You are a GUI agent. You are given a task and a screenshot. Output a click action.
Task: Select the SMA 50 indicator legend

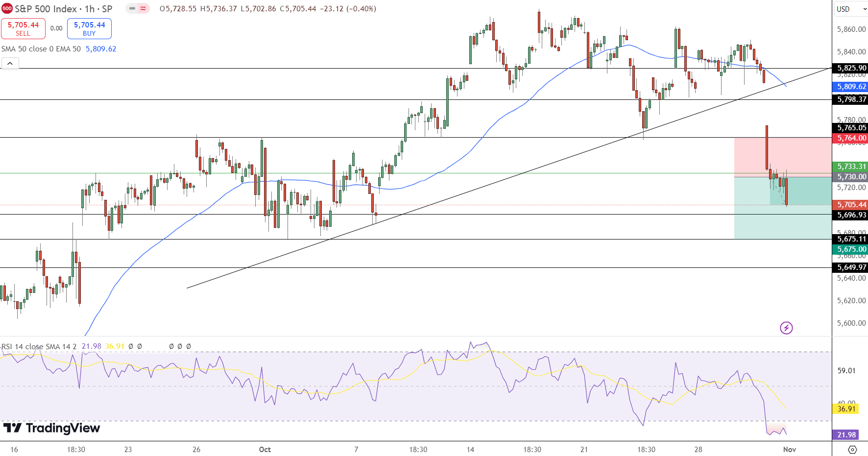[41, 49]
